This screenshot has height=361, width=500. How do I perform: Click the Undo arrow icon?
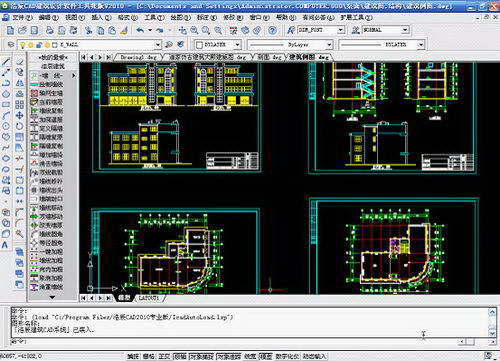pos(140,31)
